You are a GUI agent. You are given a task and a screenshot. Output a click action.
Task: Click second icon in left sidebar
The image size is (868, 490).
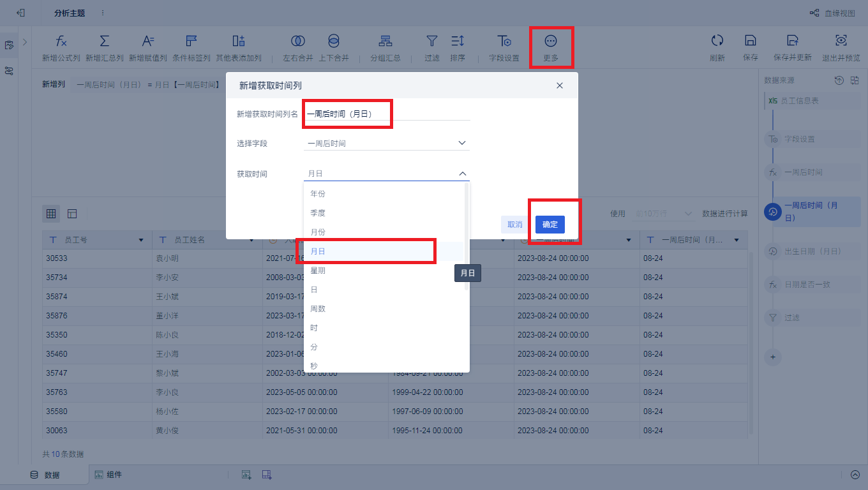coord(9,71)
